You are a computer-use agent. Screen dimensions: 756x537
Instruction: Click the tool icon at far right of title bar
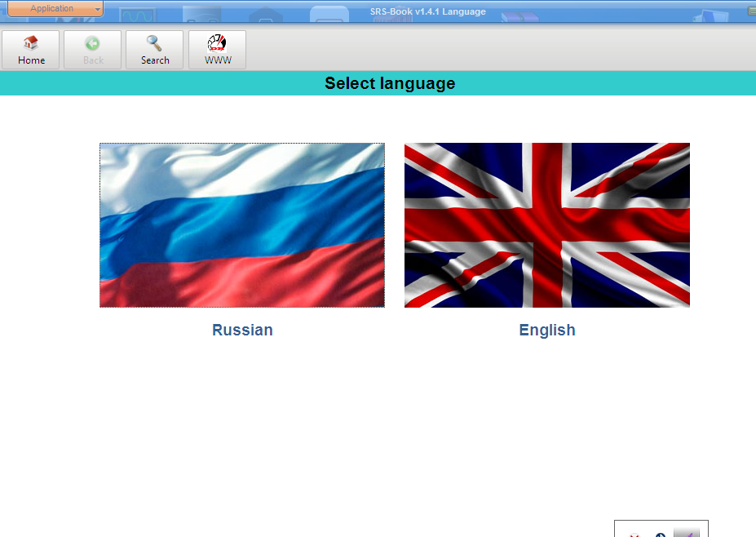751,11
